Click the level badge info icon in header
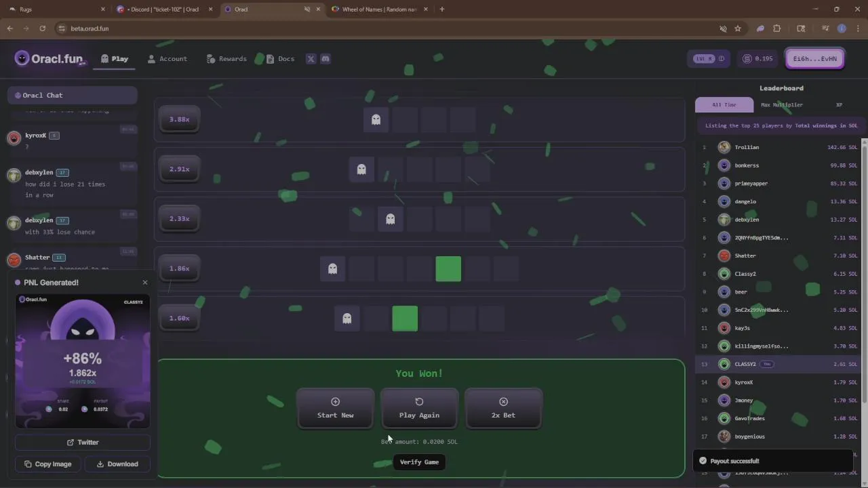Viewport: 868px width, 488px height. tap(722, 59)
